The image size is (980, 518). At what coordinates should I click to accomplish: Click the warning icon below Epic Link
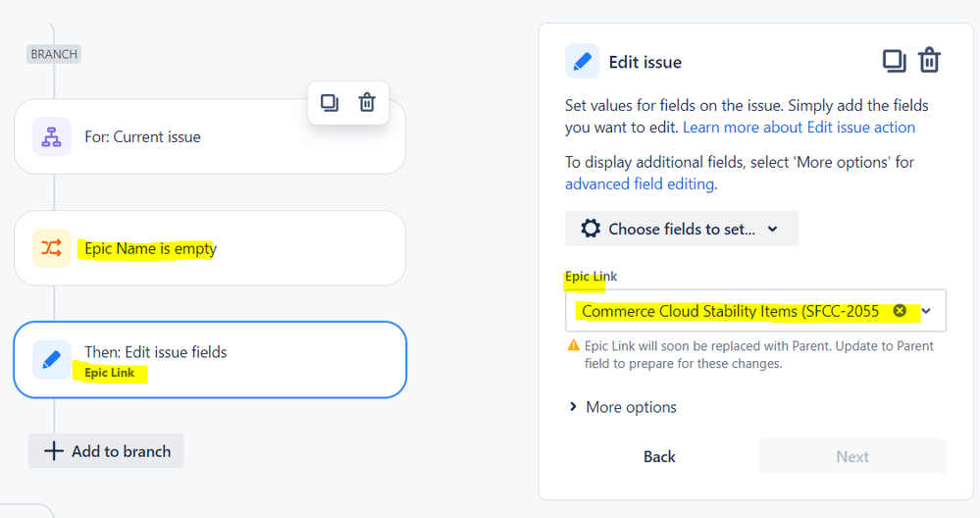[573, 346]
